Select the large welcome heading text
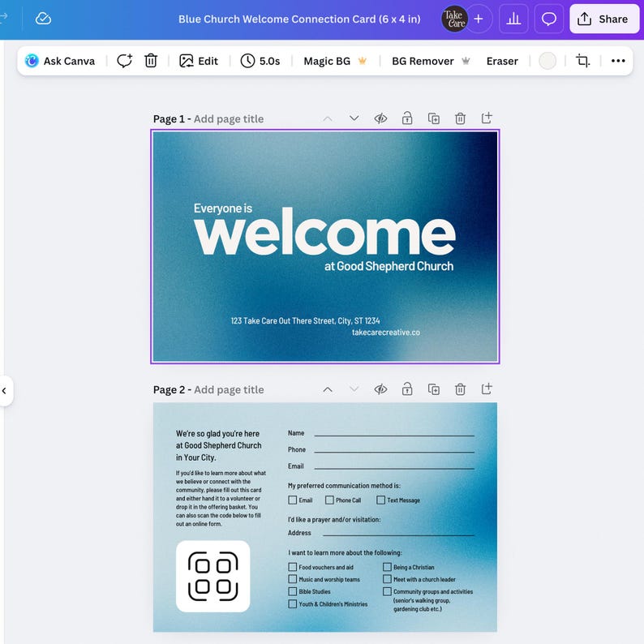The image size is (644, 644). pyautogui.click(x=325, y=233)
